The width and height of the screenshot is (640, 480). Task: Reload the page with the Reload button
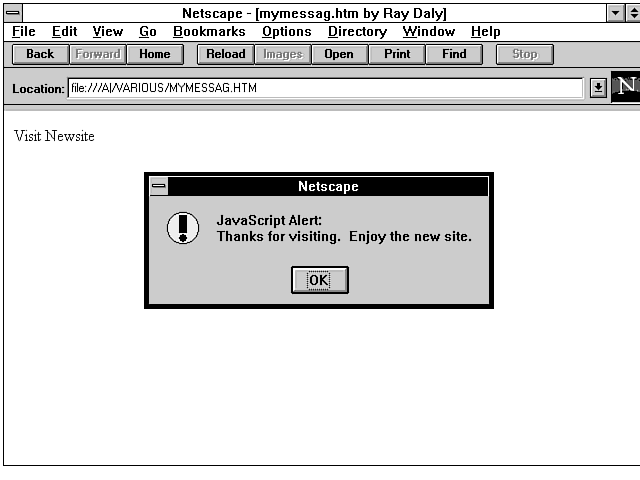coord(225,54)
